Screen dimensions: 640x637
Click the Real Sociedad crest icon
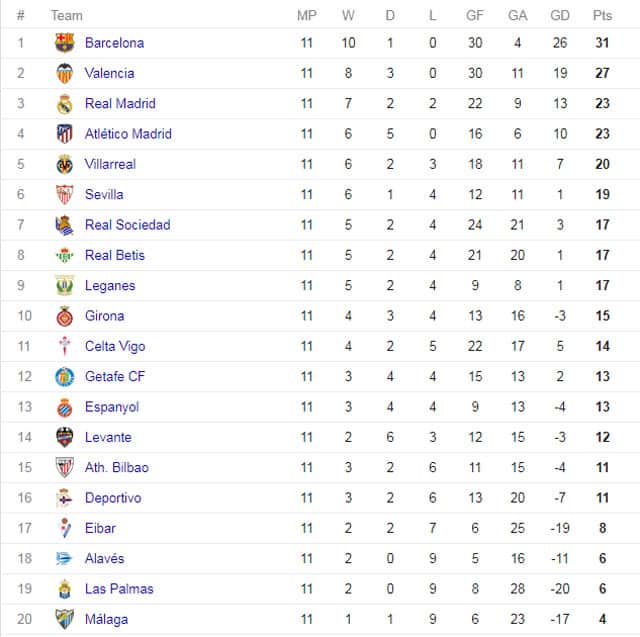pyautogui.click(x=64, y=225)
